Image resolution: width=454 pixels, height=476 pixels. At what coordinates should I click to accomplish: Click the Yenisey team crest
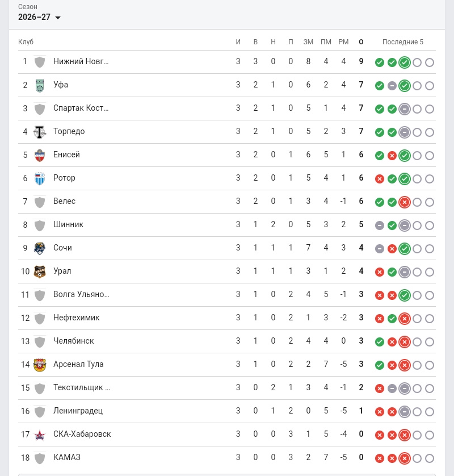[40, 156]
